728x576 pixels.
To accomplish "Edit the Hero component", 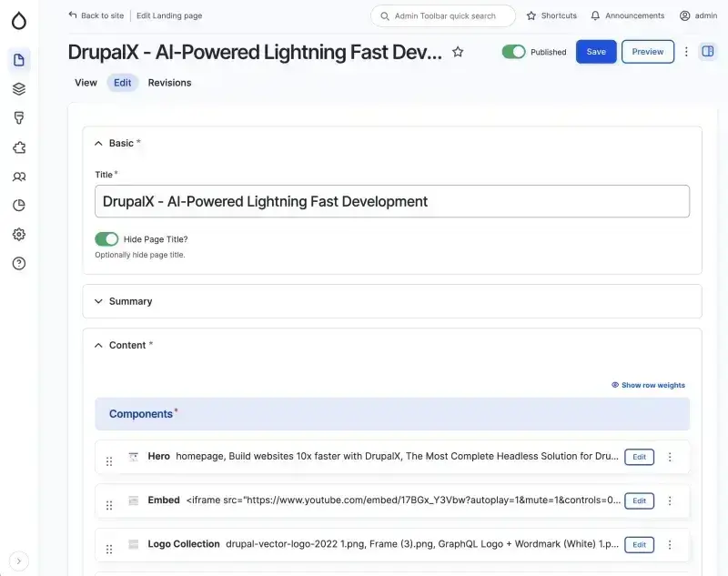I will point(639,457).
